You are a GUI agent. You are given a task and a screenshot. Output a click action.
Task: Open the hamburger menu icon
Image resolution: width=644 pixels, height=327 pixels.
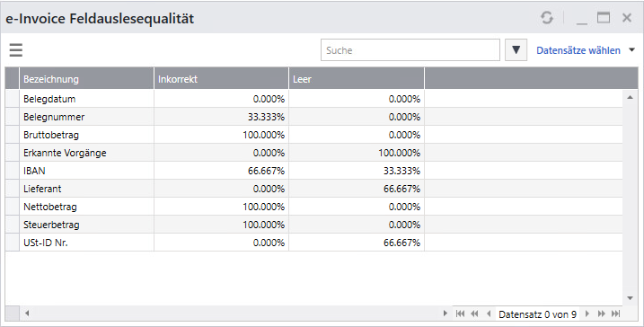tap(16, 50)
